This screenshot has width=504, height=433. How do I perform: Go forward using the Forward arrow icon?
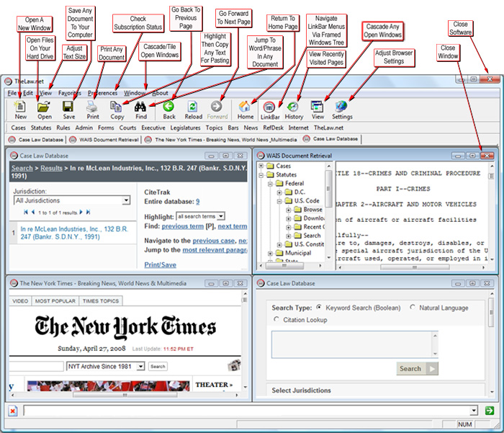click(x=217, y=106)
